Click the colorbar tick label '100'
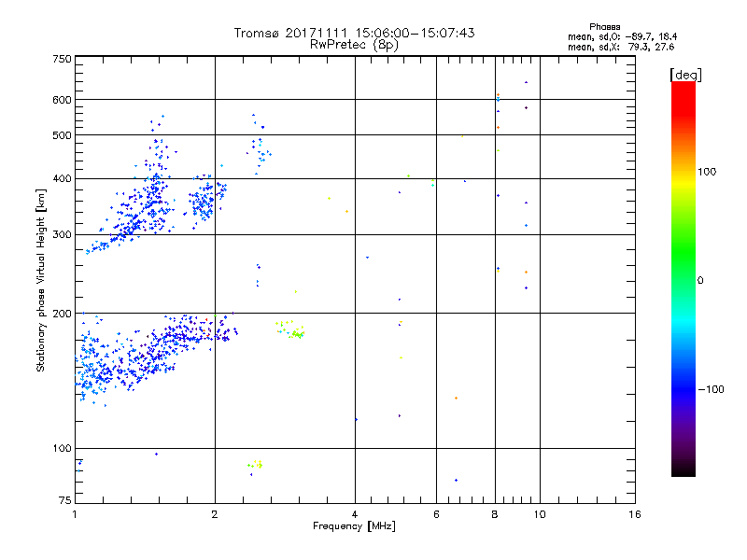The width and height of the screenshot is (747, 560). click(x=707, y=172)
